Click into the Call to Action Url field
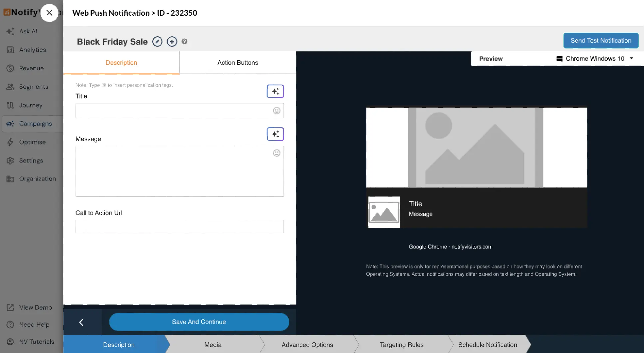This screenshot has height=353, width=644. pos(179,227)
